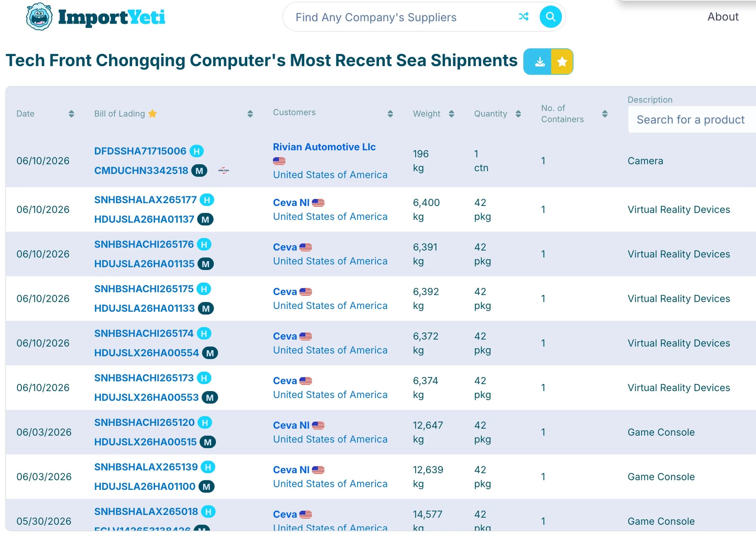Open bill of lading DFDSSHA71715006

pyautogui.click(x=140, y=151)
